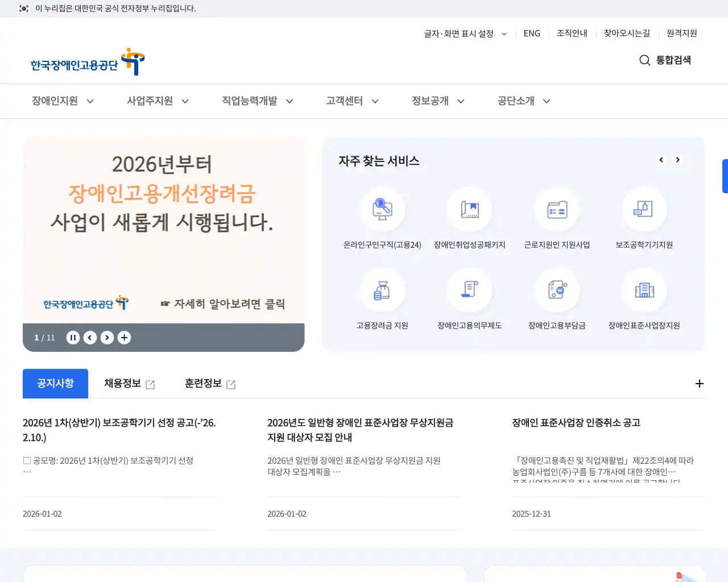
Task: Expand the 공단소개 navigation menu
Action: pyautogui.click(x=522, y=101)
